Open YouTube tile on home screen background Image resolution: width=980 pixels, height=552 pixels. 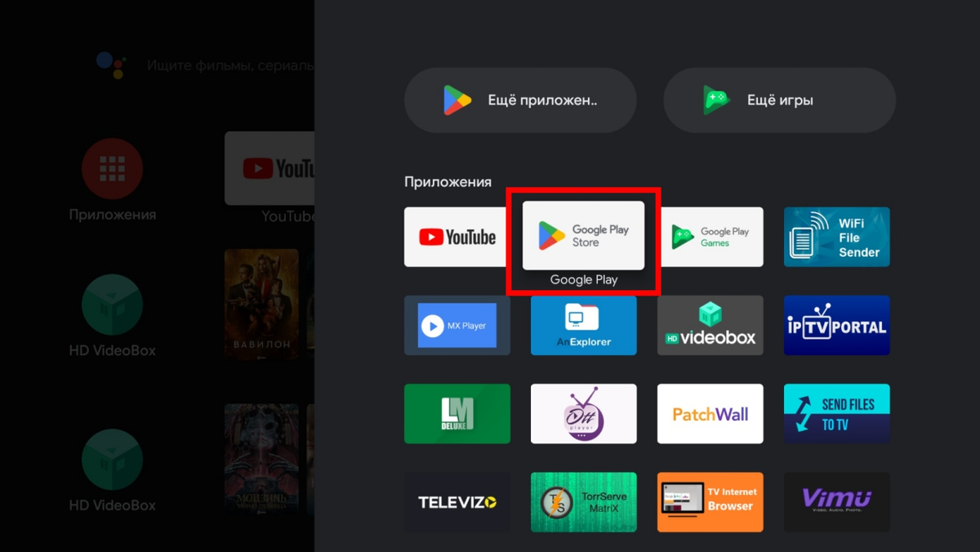[269, 168]
